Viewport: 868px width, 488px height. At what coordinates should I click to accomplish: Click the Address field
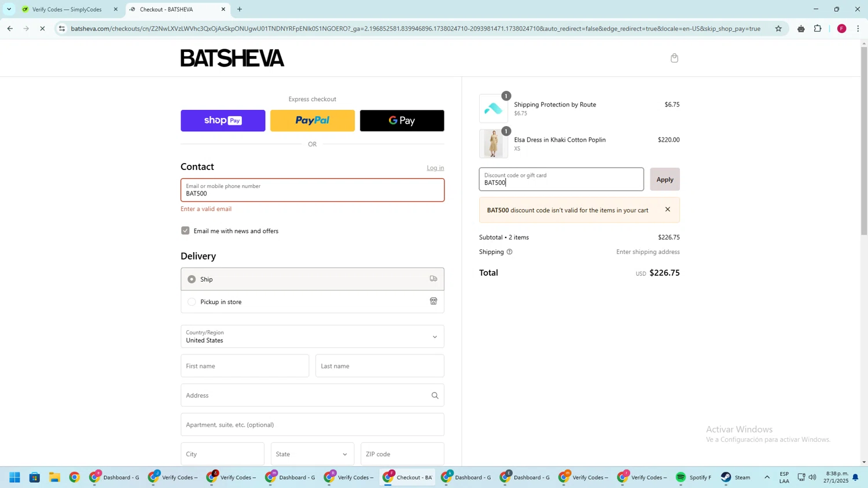(x=312, y=395)
